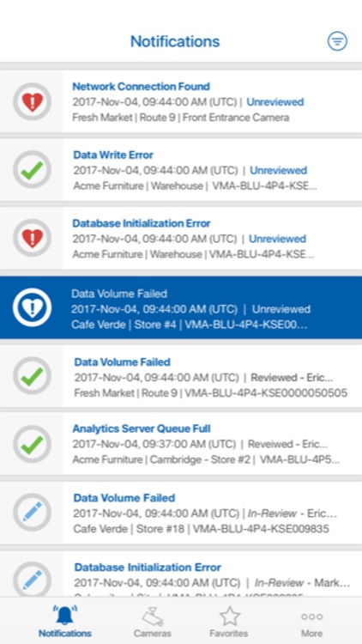This screenshot has width=362, height=644.
Task: Open Network Connection Found notification title
Action: click(x=142, y=86)
